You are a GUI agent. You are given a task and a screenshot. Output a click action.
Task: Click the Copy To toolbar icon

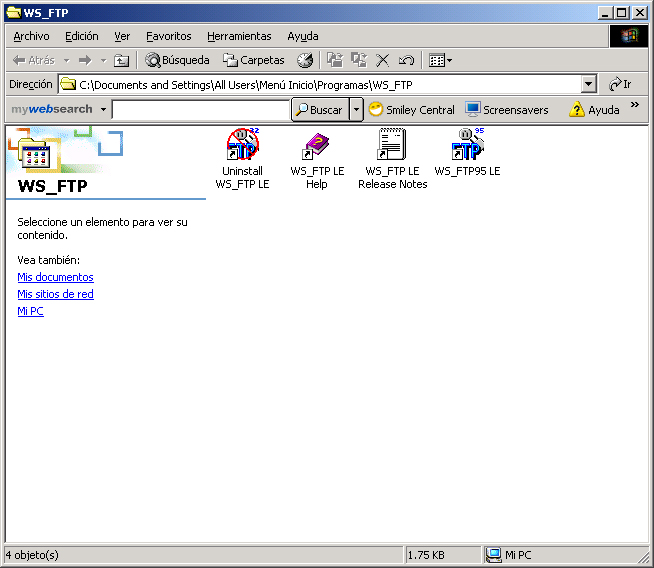[359, 60]
